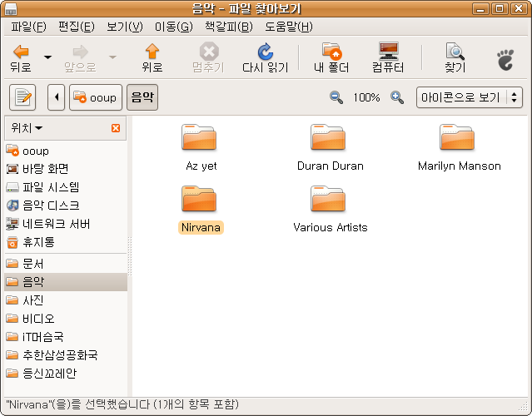Open the 위치 side pane selector

pyautogui.click(x=27, y=128)
